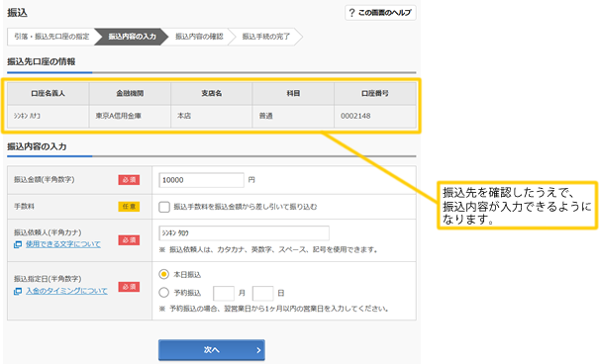599x364 pixels.
Task: Check 振込手数料を振込金額から差し引いて振り込む checkbox
Action: pyautogui.click(x=164, y=207)
